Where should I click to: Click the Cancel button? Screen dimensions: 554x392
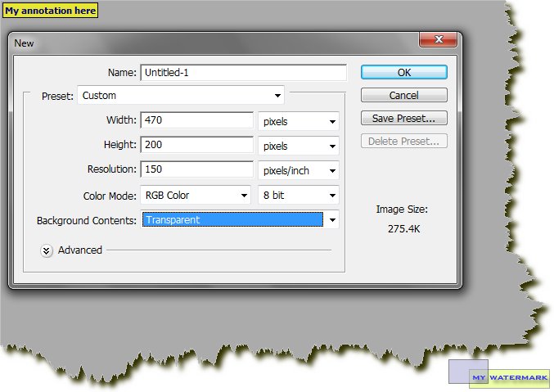click(403, 96)
